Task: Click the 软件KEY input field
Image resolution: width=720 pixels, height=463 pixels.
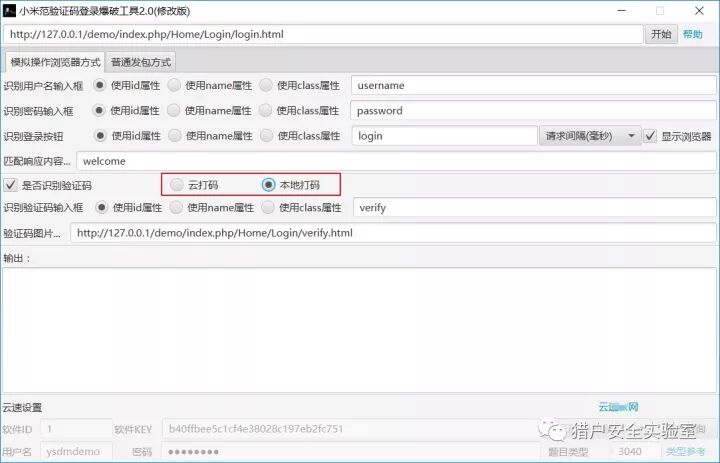Action: point(349,429)
